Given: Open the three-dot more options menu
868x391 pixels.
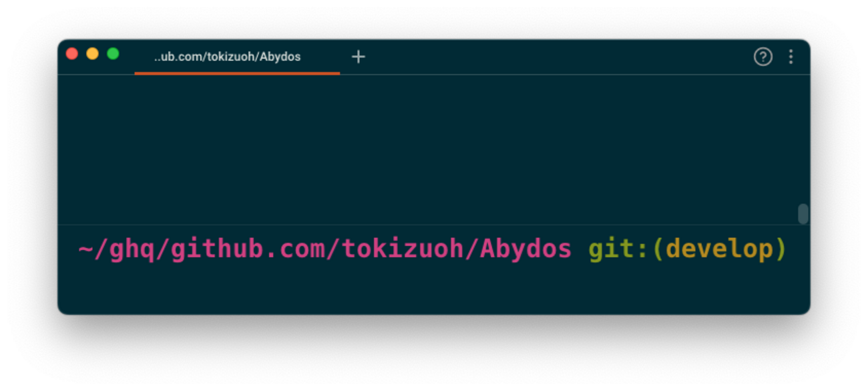Looking at the screenshot, I should pos(791,57).
